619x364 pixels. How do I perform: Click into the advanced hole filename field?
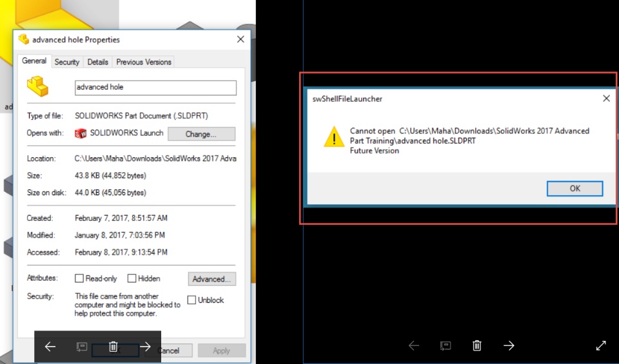coord(155,88)
